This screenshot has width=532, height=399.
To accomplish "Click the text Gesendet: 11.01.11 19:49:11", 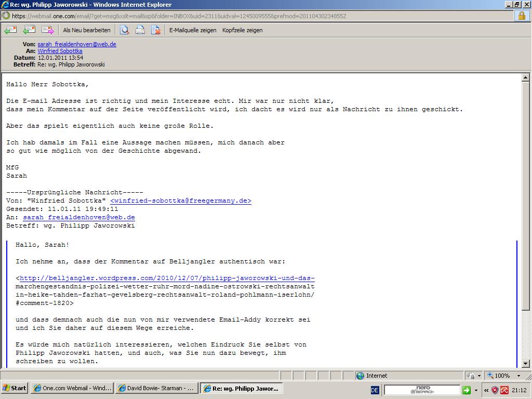I will [x=62, y=209].
